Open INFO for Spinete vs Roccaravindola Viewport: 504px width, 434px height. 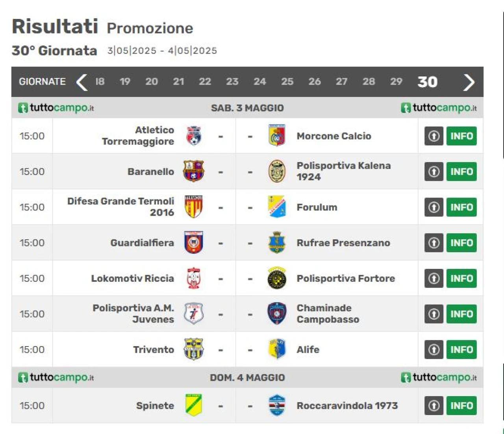[x=461, y=406]
